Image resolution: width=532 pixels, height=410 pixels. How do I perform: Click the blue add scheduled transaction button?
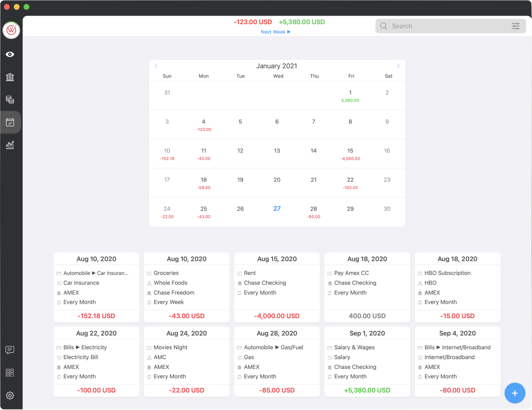click(x=515, y=393)
